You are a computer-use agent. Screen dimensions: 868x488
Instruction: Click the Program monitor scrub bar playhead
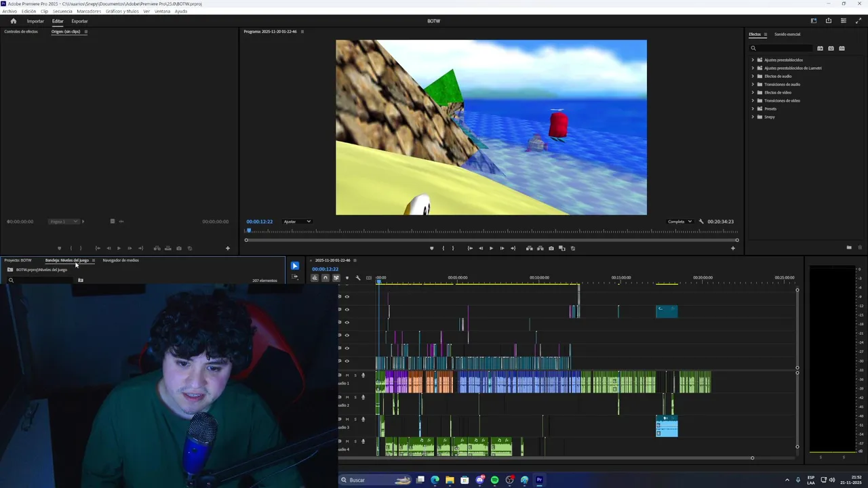click(x=248, y=231)
